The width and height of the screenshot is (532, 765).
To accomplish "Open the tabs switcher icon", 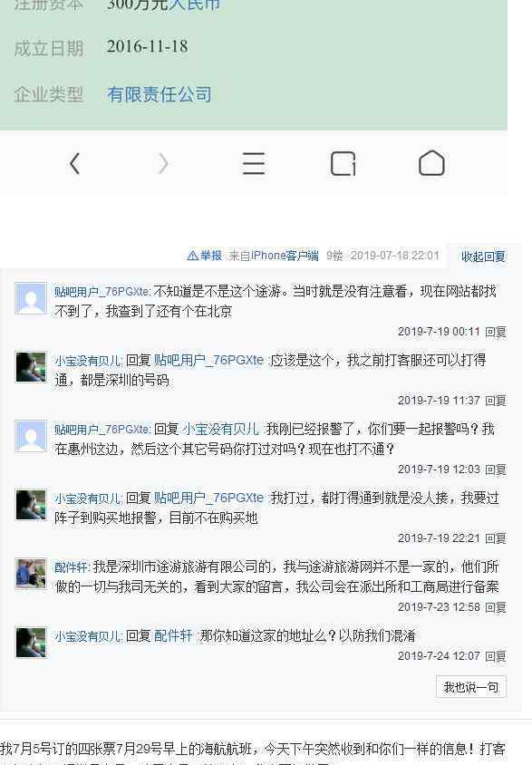I will 343,163.
